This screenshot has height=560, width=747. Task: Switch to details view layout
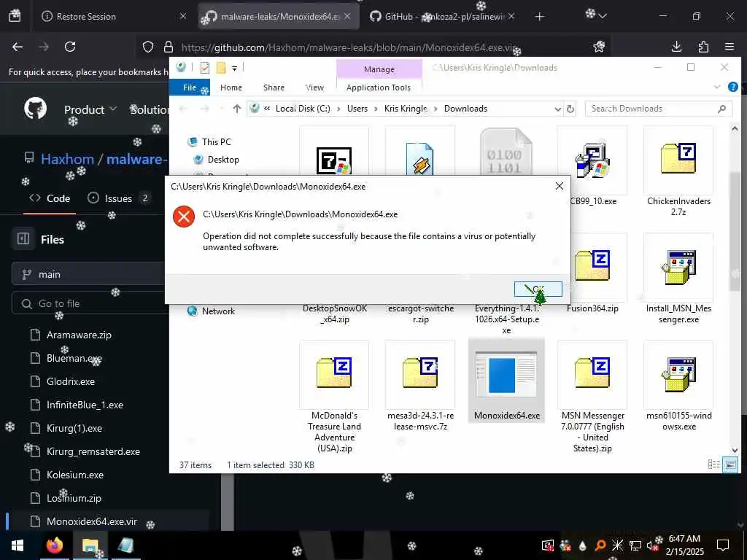713,464
